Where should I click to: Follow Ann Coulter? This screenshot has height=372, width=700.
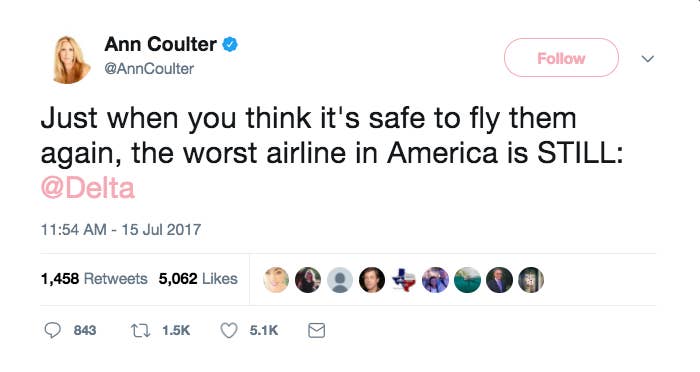click(x=561, y=58)
